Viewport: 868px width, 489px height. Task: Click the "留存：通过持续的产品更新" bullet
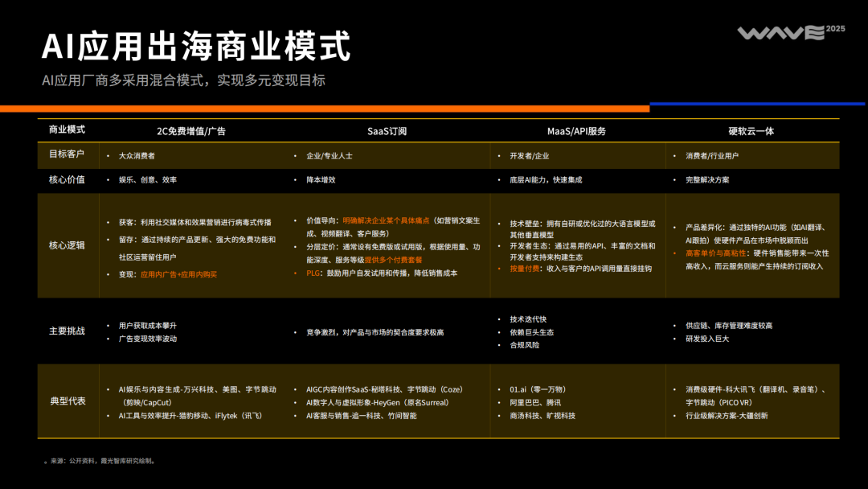tap(197, 248)
